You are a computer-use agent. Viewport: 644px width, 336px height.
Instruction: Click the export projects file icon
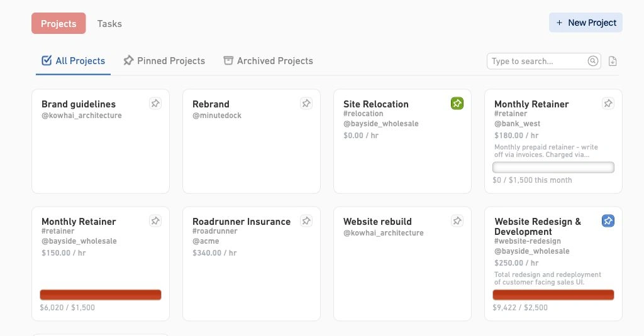point(613,61)
